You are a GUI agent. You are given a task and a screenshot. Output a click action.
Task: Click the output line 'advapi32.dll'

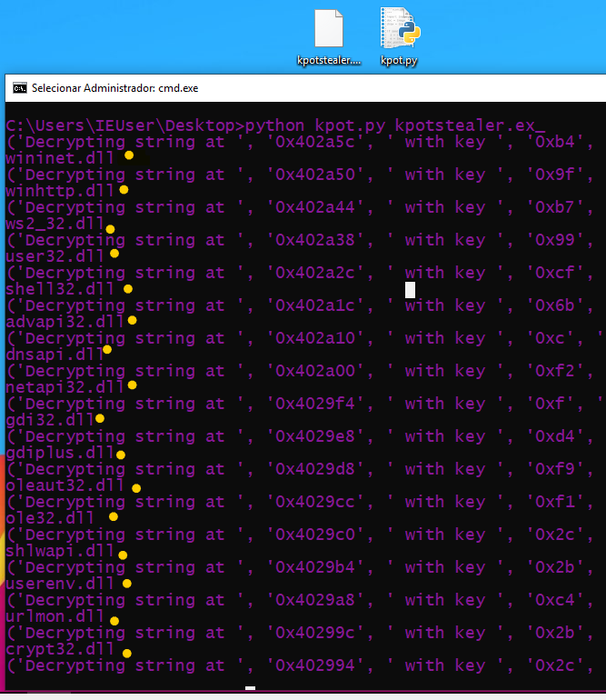click(x=65, y=322)
